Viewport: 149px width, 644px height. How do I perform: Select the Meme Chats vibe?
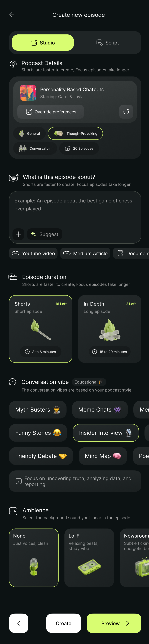(100, 410)
